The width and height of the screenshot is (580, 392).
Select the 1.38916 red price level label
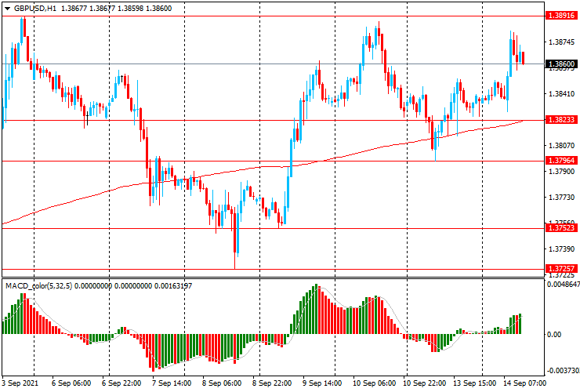pyautogui.click(x=562, y=16)
